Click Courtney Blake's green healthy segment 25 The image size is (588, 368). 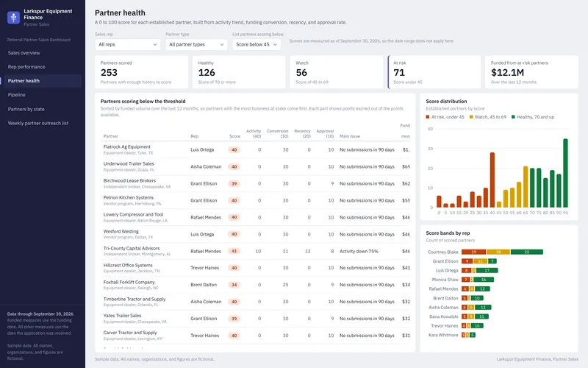pyautogui.click(x=527, y=252)
